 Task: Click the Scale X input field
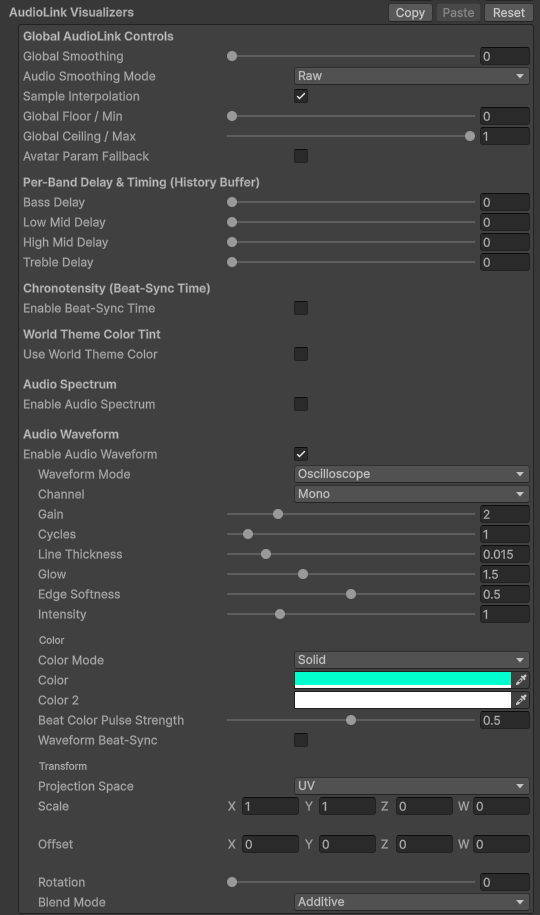(270, 806)
